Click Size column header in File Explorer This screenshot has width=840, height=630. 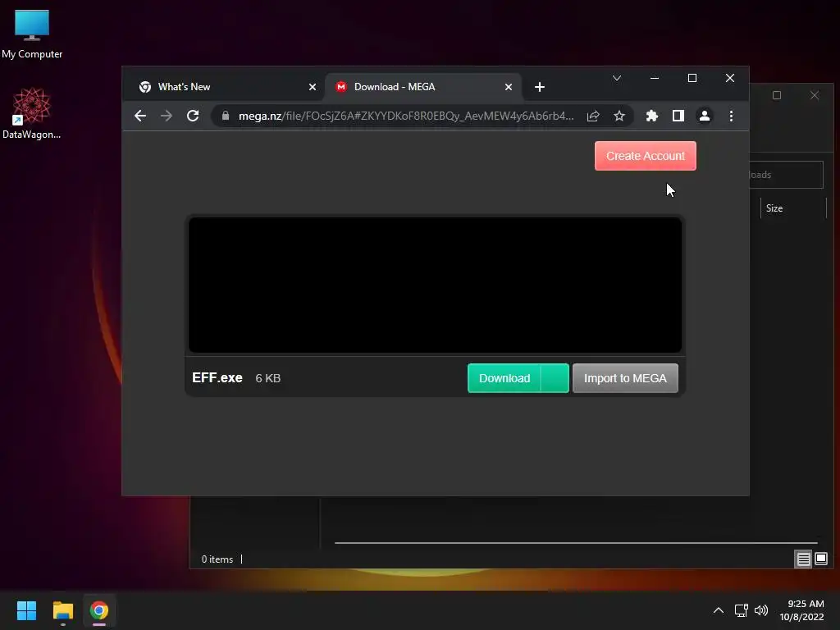tap(793, 208)
